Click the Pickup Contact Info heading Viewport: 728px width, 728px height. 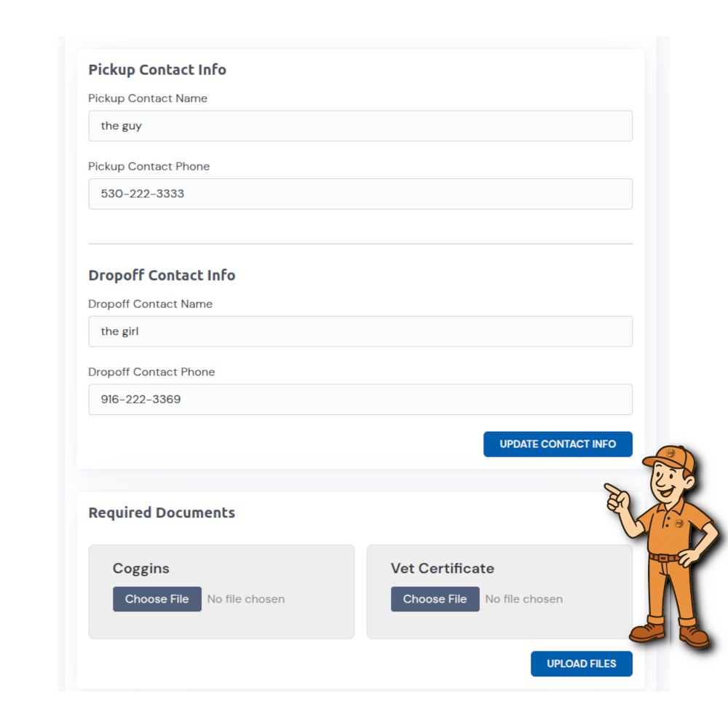tap(157, 70)
